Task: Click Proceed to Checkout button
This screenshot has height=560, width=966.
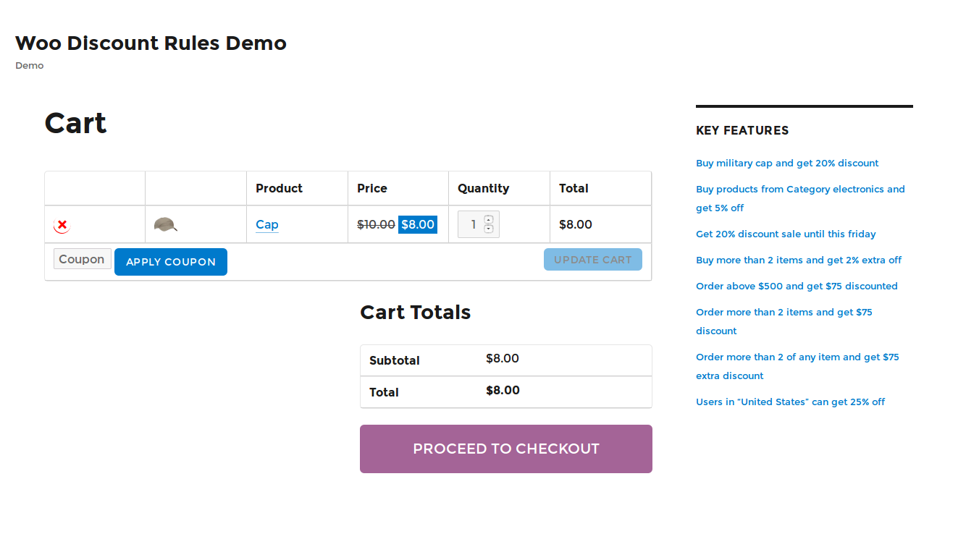Action: (x=505, y=449)
